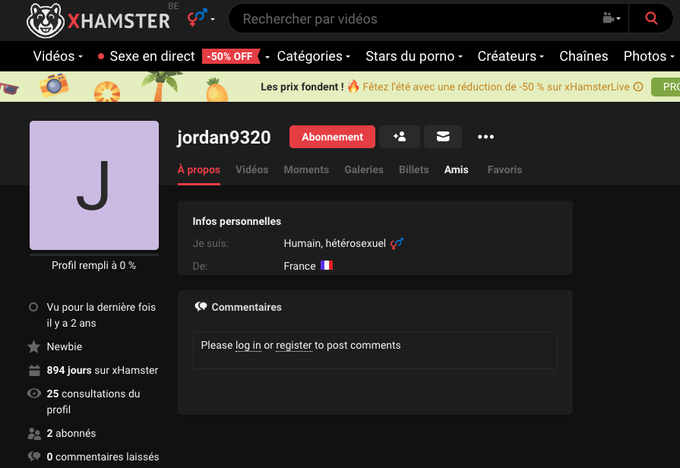Click the 'Profil rempli à 0 %' text
This screenshot has height=468, width=680.
tap(94, 265)
